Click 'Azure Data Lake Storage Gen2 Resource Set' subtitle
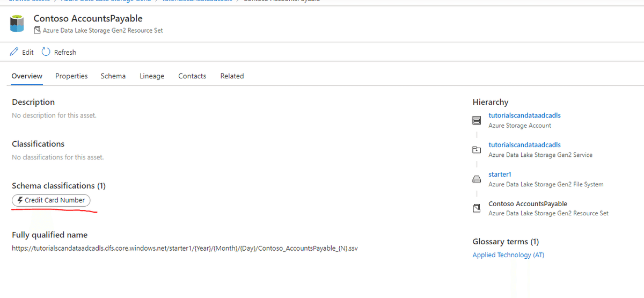 pyautogui.click(x=103, y=31)
